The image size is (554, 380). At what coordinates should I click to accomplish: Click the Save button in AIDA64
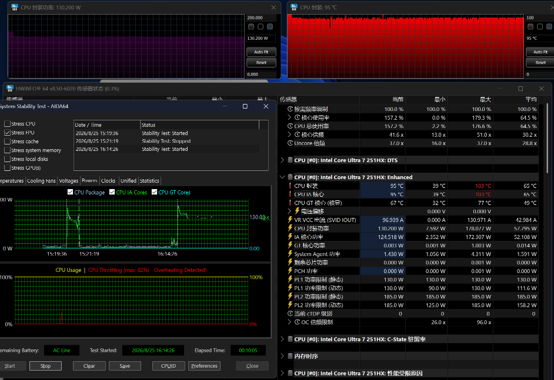click(125, 366)
